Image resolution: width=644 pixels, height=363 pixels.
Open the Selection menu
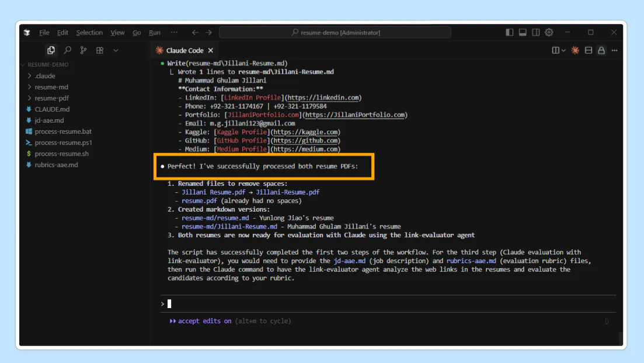pyautogui.click(x=89, y=33)
